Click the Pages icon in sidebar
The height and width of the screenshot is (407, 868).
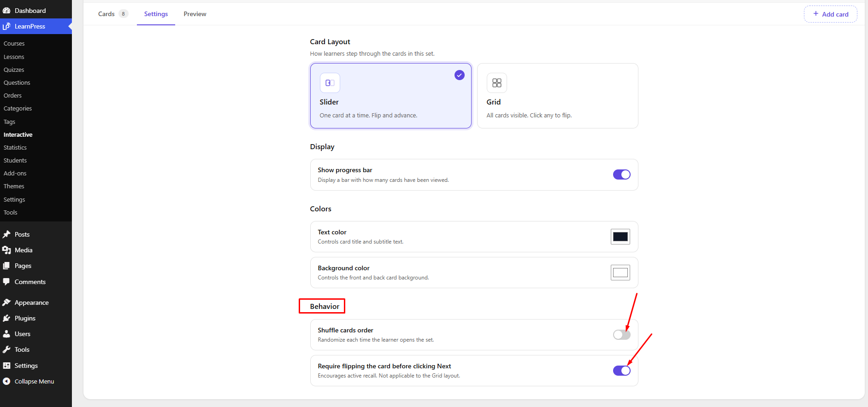(x=6, y=266)
